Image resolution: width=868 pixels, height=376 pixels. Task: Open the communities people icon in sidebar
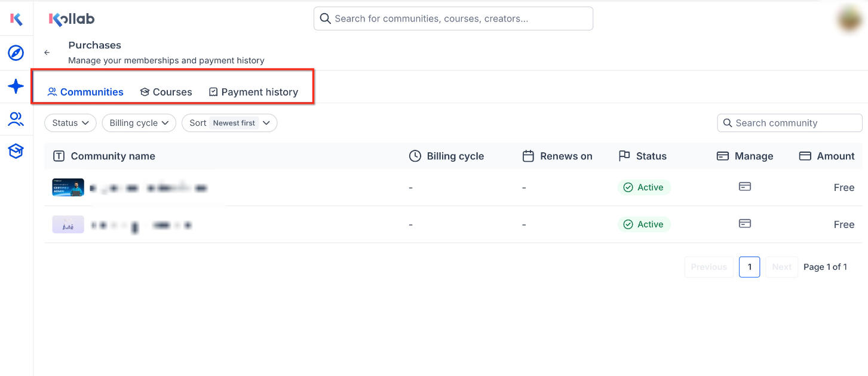16,119
